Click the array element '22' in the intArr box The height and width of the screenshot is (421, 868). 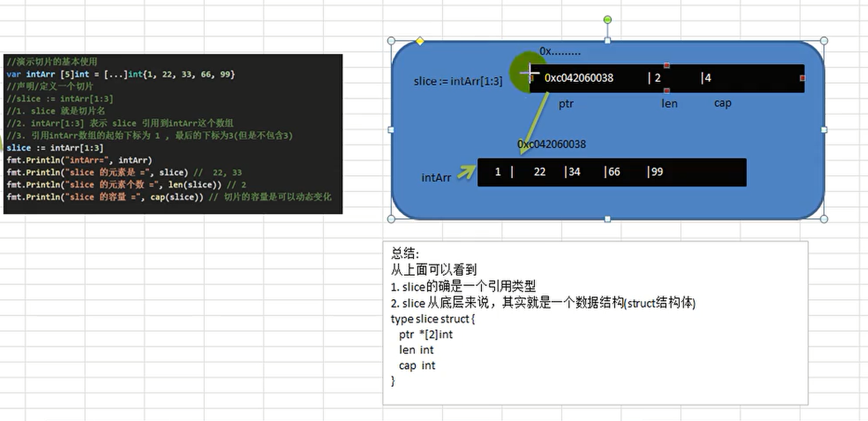pyautogui.click(x=540, y=172)
